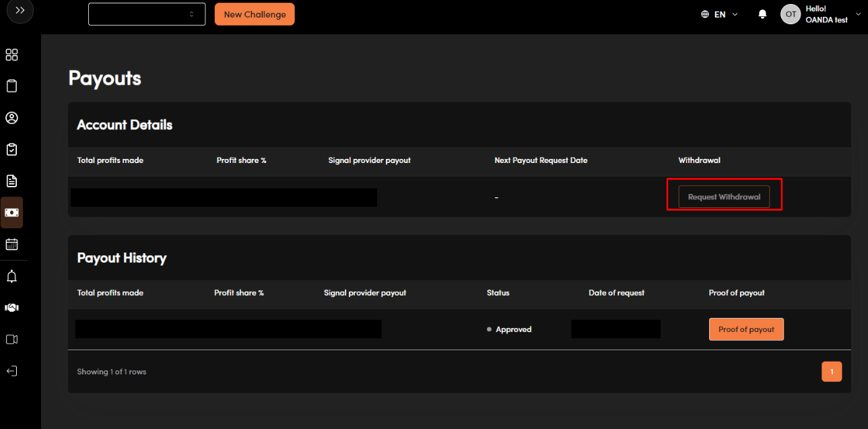Open the dashboard grid icon in sidebar
This screenshot has width=868, height=429.
(x=11, y=55)
